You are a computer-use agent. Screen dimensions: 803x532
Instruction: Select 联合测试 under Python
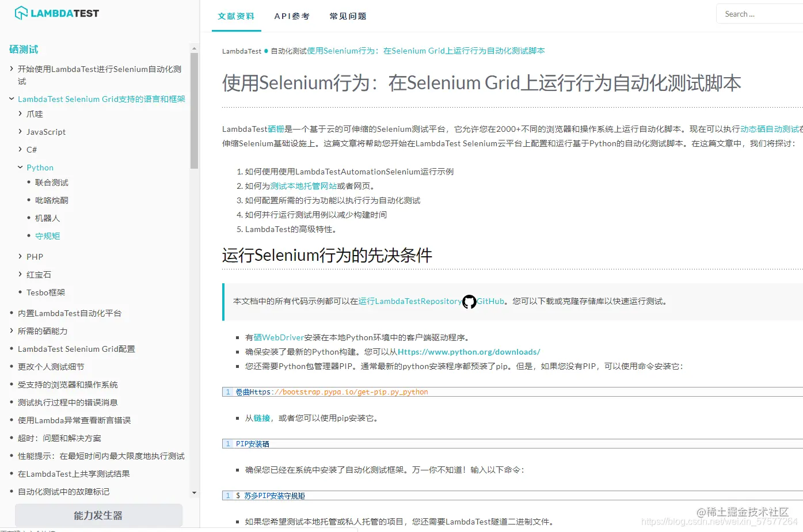pos(51,182)
